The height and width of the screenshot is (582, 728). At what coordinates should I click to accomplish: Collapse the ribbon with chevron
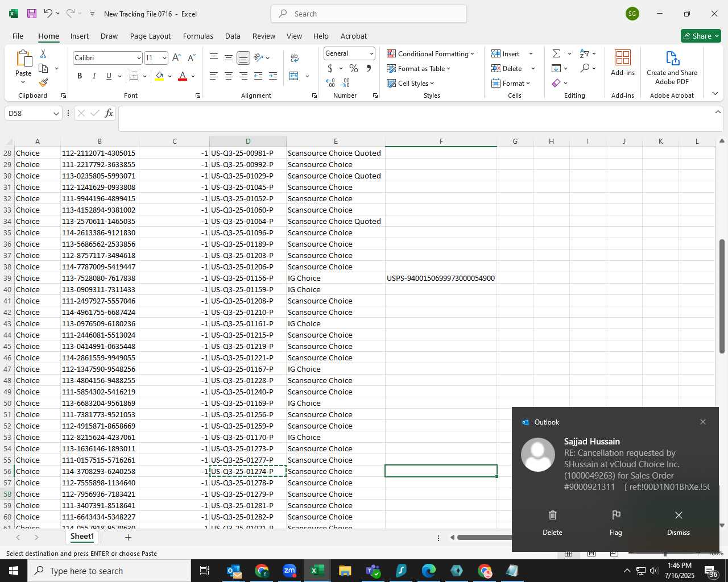pyautogui.click(x=715, y=93)
